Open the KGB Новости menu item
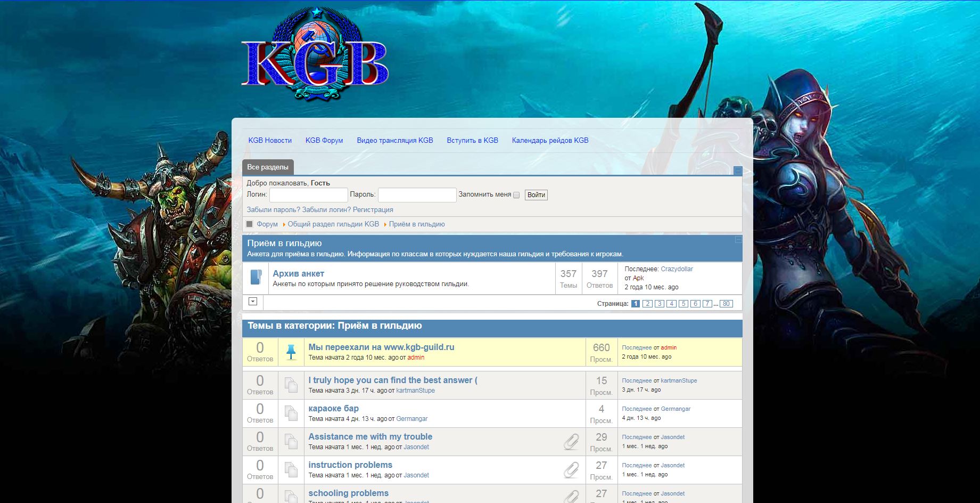The image size is (980, 503). (x=270, y=141)
